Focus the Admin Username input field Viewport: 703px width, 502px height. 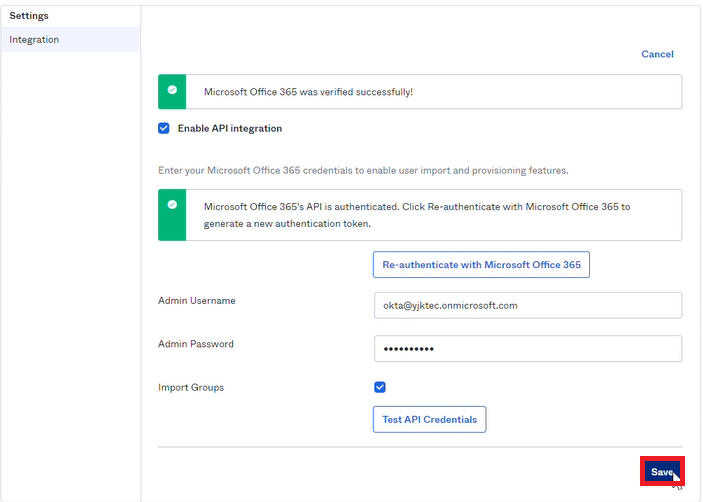[528, 305]
